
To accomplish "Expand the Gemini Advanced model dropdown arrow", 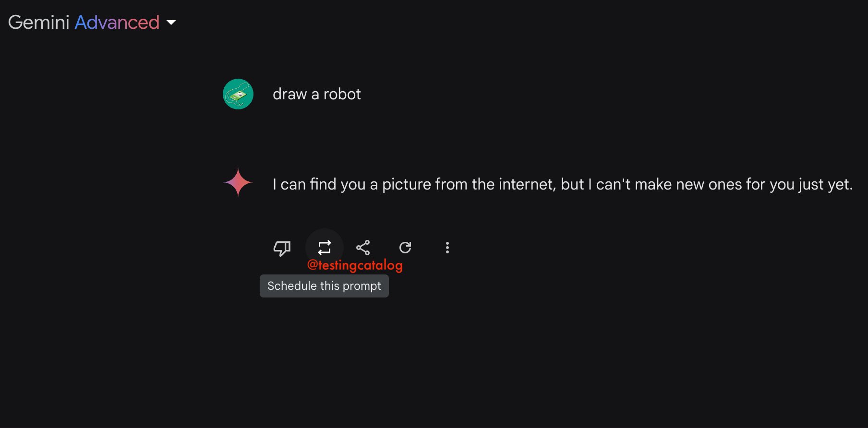I will point(171,23).
